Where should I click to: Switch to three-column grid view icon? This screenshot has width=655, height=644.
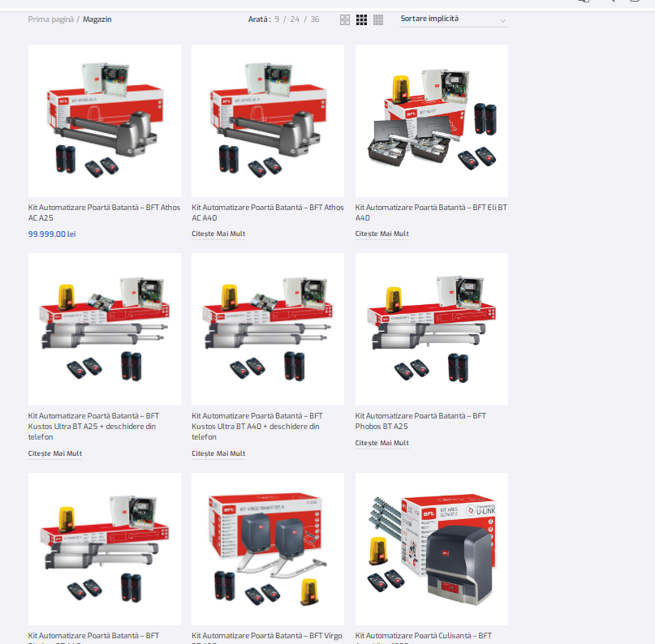pos(361,19)
